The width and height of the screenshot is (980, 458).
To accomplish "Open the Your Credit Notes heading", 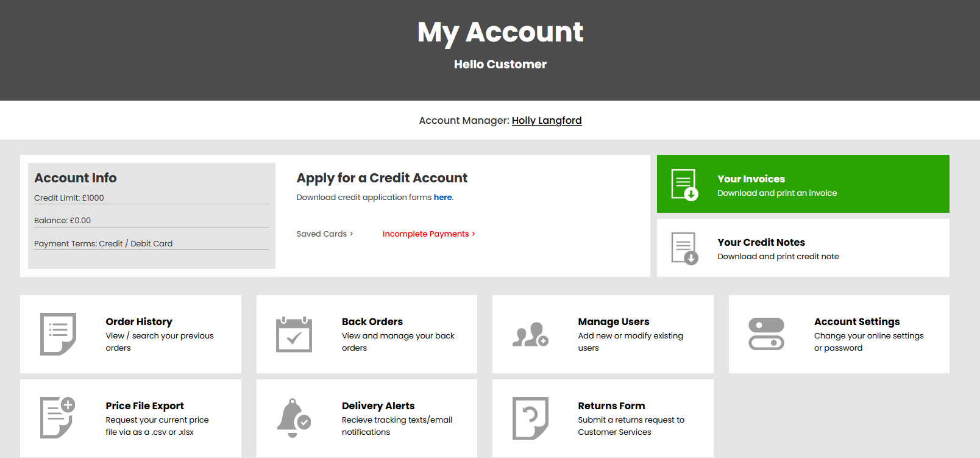I will (761, 242).
